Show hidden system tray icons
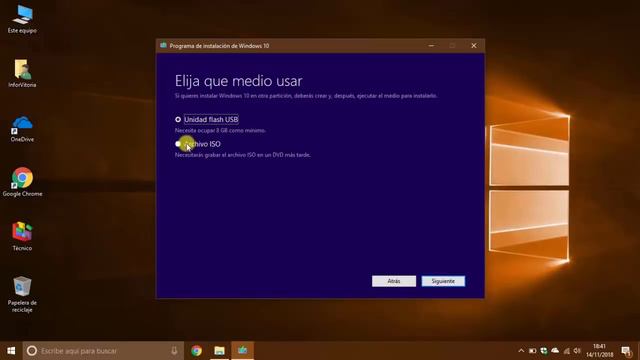 point(521,351)
